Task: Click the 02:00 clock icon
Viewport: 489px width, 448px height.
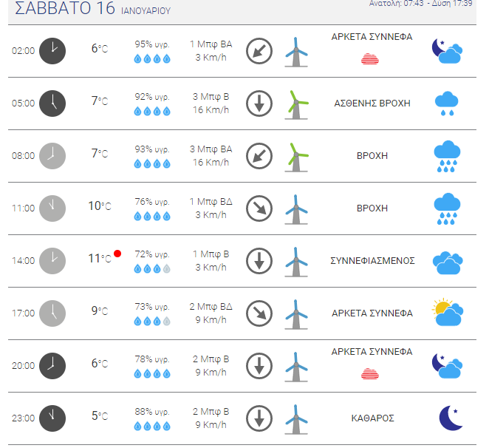Action: pyautogui.click(x=52, y=51)
